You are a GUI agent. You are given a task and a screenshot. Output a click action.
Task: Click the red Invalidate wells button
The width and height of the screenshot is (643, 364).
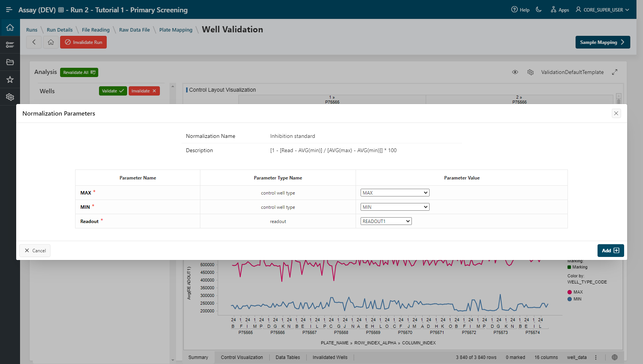click(144, 91)
